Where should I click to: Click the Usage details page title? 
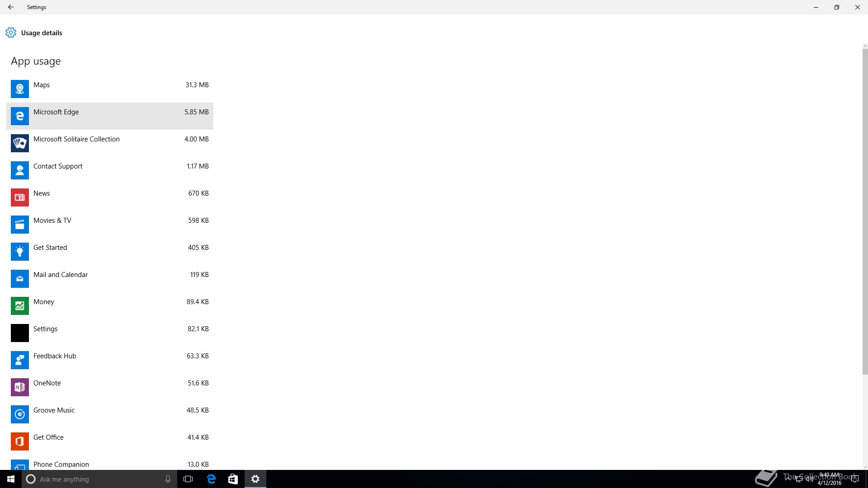tap(42, 33)
